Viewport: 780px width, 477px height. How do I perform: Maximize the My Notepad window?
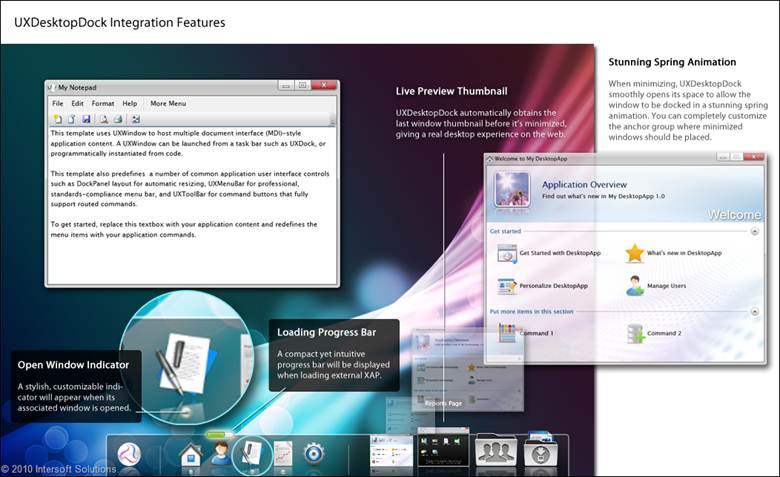[x=302, y=86]
